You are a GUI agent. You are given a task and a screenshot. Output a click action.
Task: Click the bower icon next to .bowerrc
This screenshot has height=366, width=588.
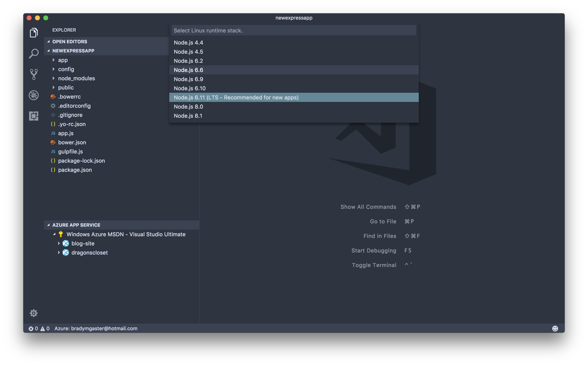[53, 96]
